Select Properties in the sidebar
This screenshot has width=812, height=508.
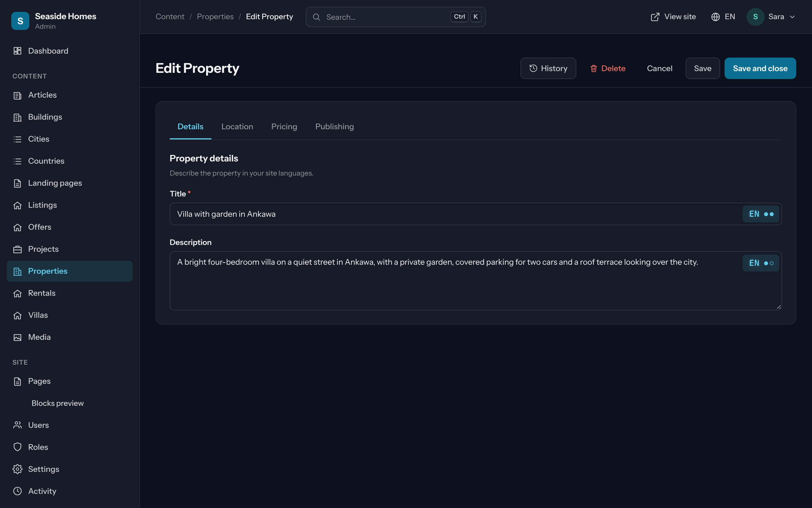tap(69, 271)
